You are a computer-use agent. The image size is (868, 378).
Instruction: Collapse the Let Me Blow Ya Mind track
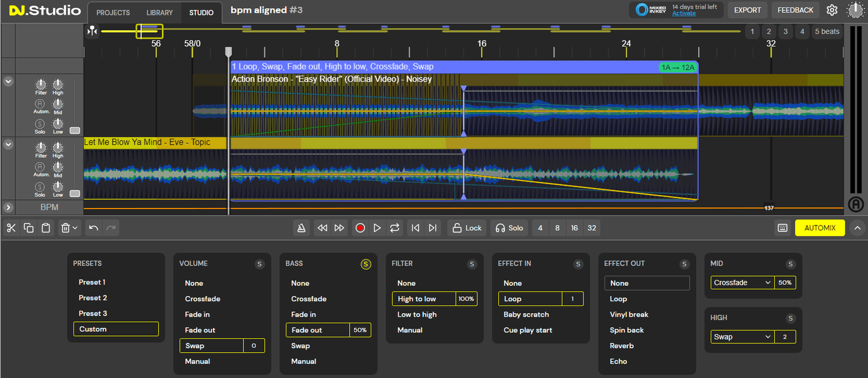[8, 144]
